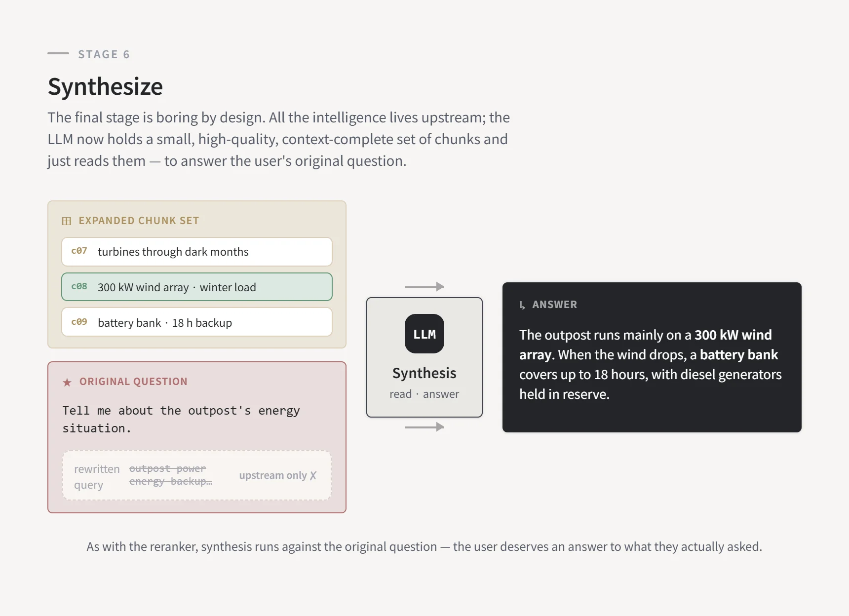Click the rewritten query dashed box
The height and width of the screenshot is (616, 849).
click(197, 475)
